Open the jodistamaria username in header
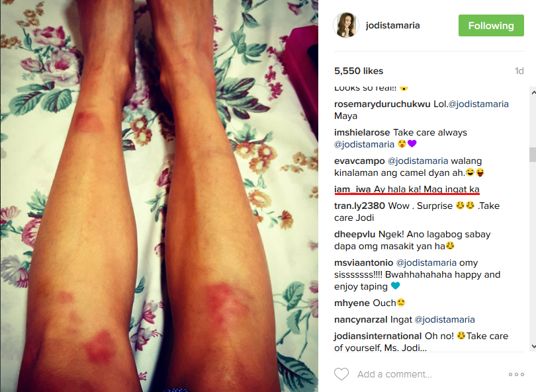Screen dimensions: 536x392 point(393,26)
